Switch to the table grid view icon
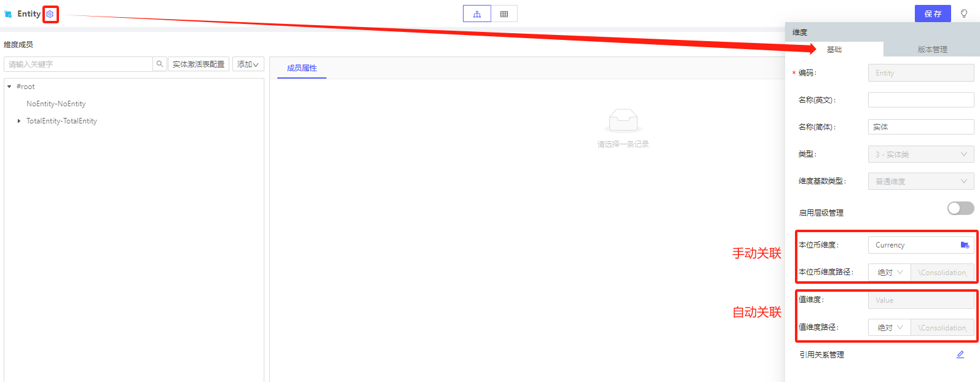 coord(504,14)
